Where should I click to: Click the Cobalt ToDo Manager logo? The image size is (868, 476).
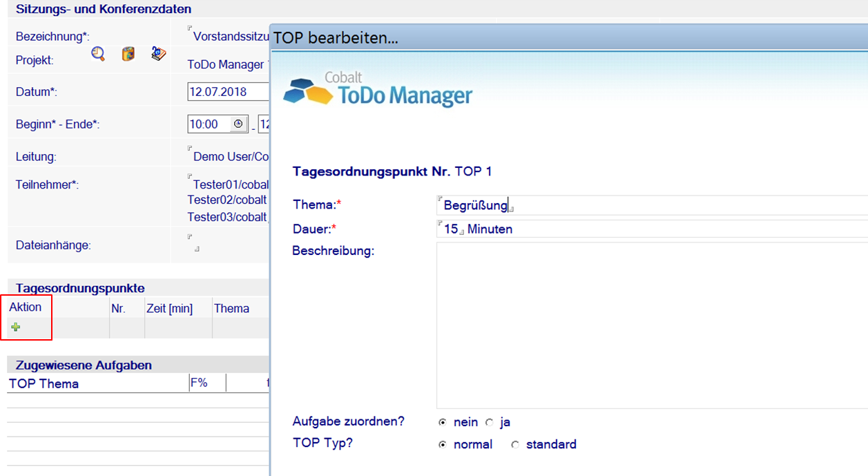click(378, 89)
